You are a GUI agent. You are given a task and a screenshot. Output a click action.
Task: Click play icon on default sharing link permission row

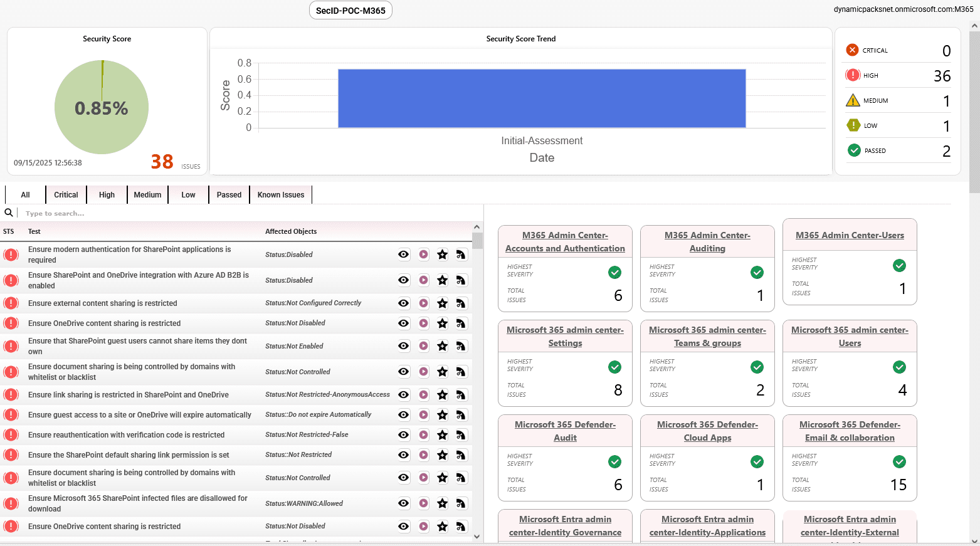[x=424, y=455]
